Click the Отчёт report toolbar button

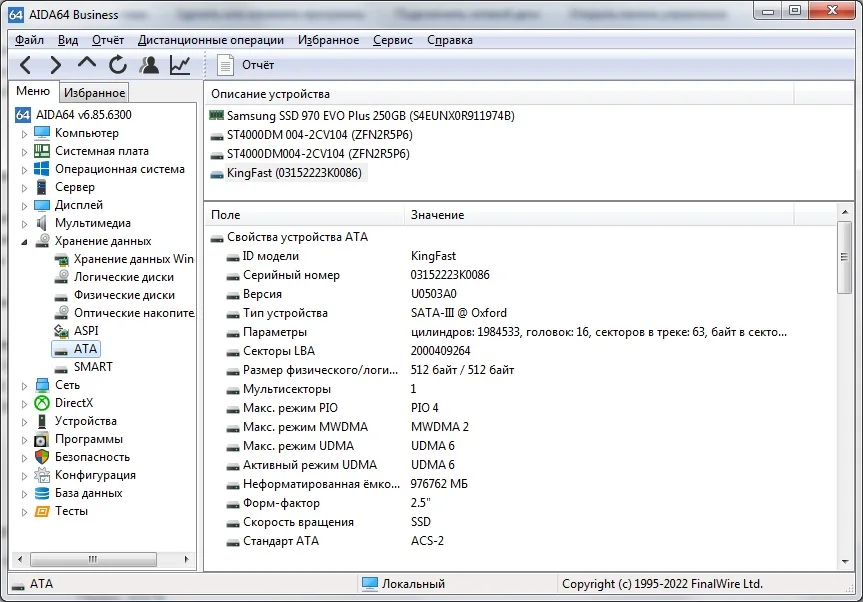[x=245, y=65]
